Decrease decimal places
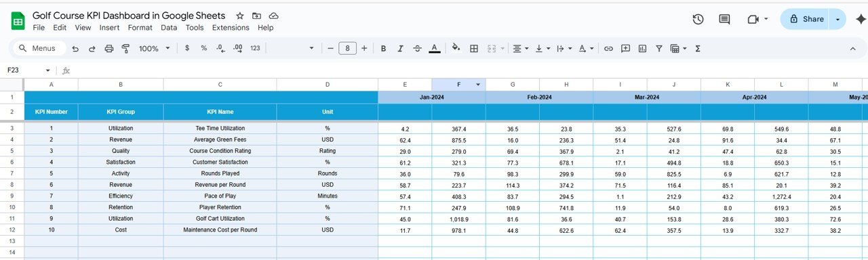 (x=220, y=49)
